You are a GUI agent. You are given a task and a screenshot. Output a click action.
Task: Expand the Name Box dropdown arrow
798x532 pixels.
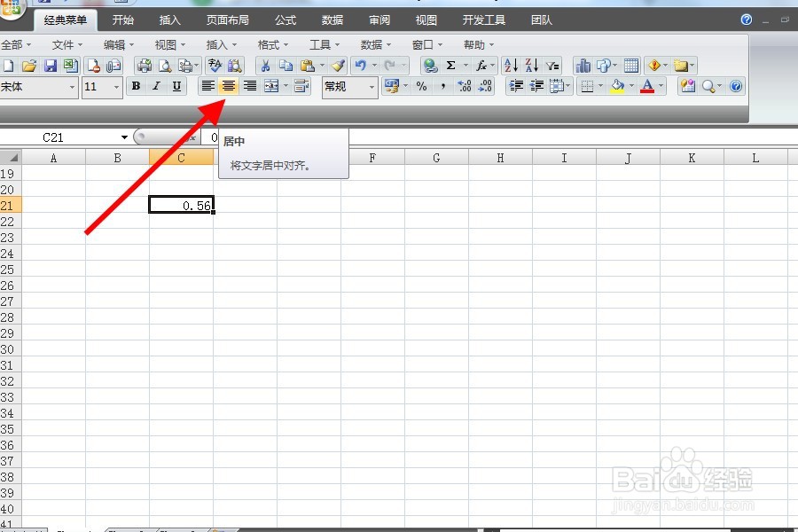click(x=124, y=137)
